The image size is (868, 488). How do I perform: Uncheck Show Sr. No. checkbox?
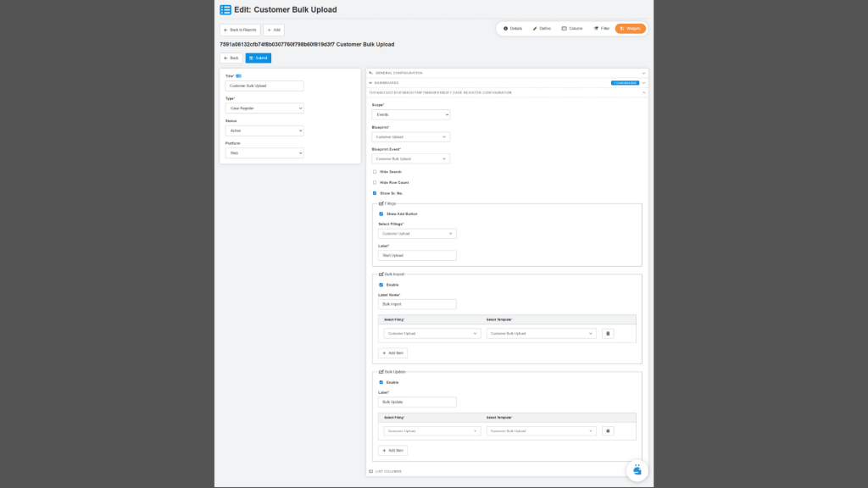click(x=375, y=193)
